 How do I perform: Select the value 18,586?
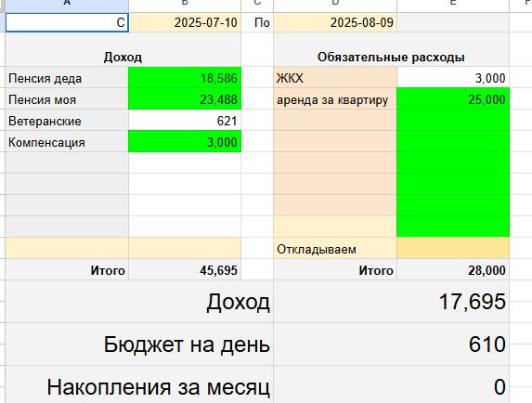coord(185,78)
